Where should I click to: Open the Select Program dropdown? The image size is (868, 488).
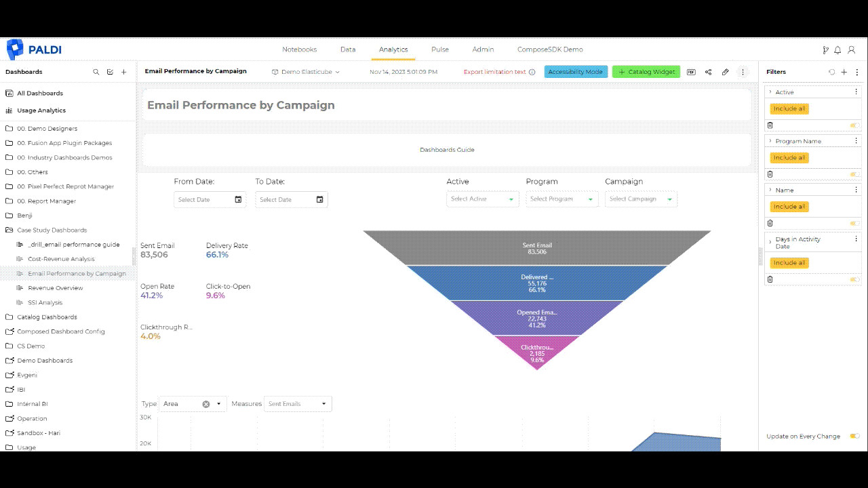[x=562, y=199]
